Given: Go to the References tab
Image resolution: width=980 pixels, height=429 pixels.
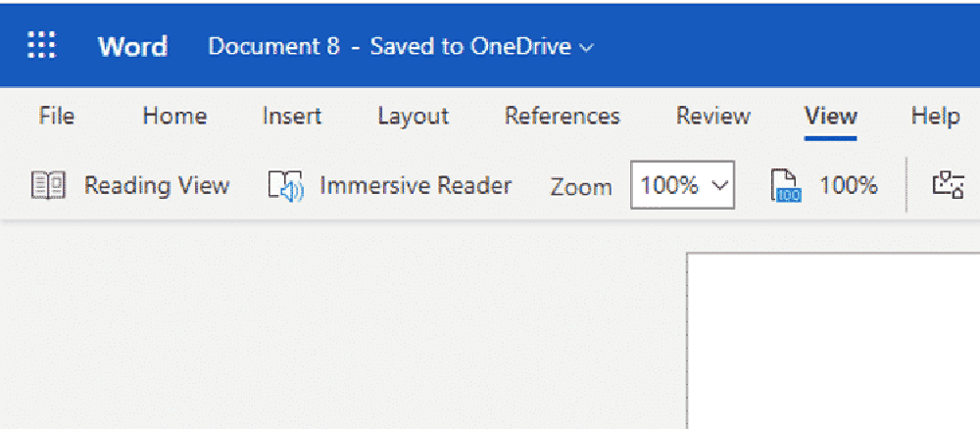Looking at the screenshot, I should coord(562,116).
